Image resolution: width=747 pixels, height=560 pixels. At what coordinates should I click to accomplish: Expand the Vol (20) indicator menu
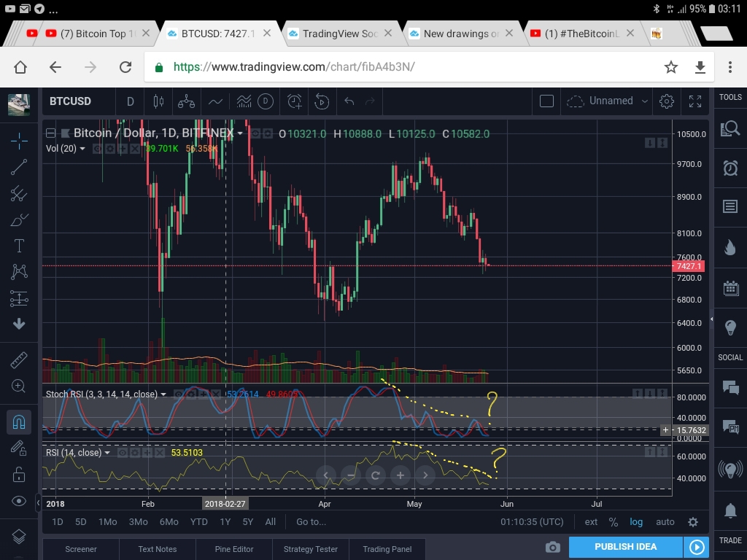click(x=82, y=149)
